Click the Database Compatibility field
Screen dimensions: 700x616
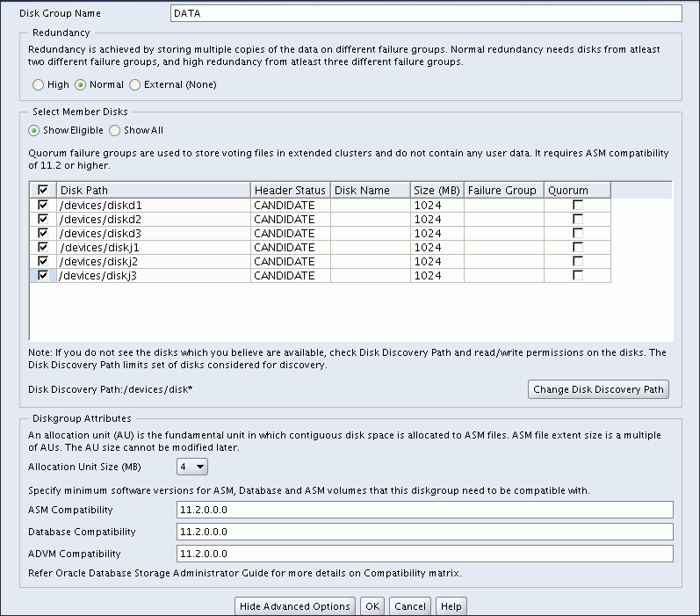pos(424,532)
